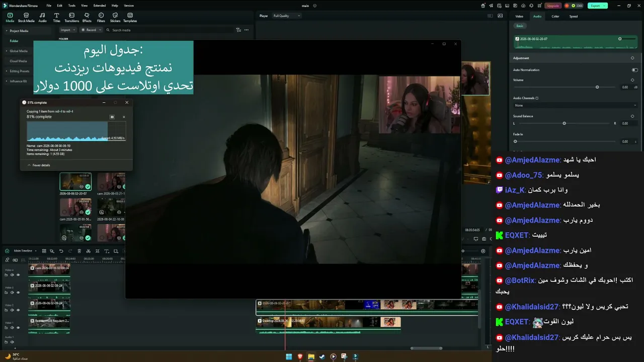The width and height of the screenshot is (644, 362).
Task: Hide the Video 2 track
Action: (x=18, y=310)
